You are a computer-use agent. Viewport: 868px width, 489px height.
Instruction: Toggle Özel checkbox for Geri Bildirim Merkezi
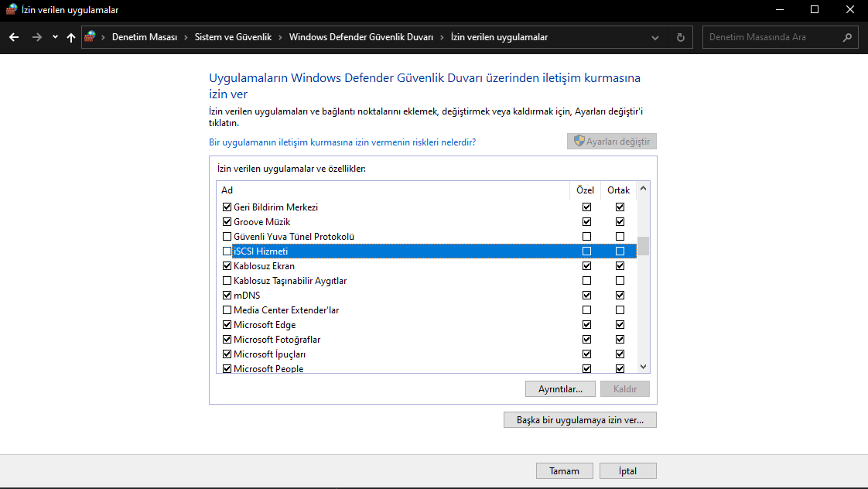586,207
